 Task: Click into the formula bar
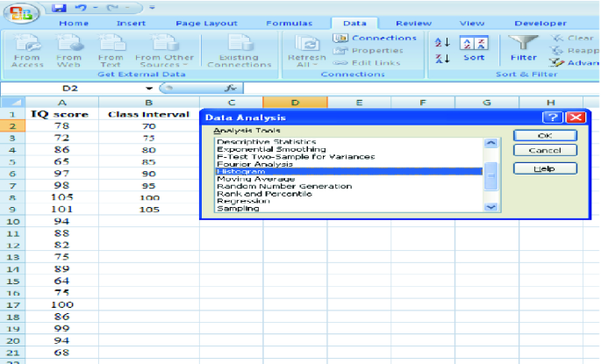(421, 89)
